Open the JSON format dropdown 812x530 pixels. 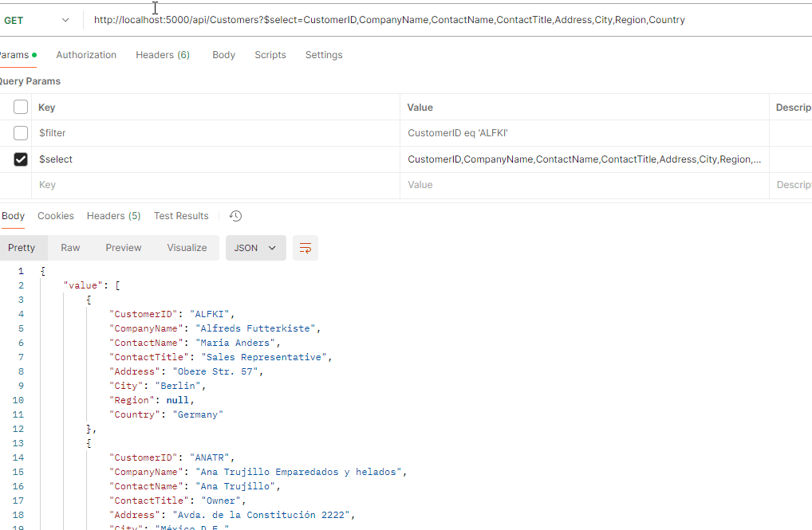254,248
